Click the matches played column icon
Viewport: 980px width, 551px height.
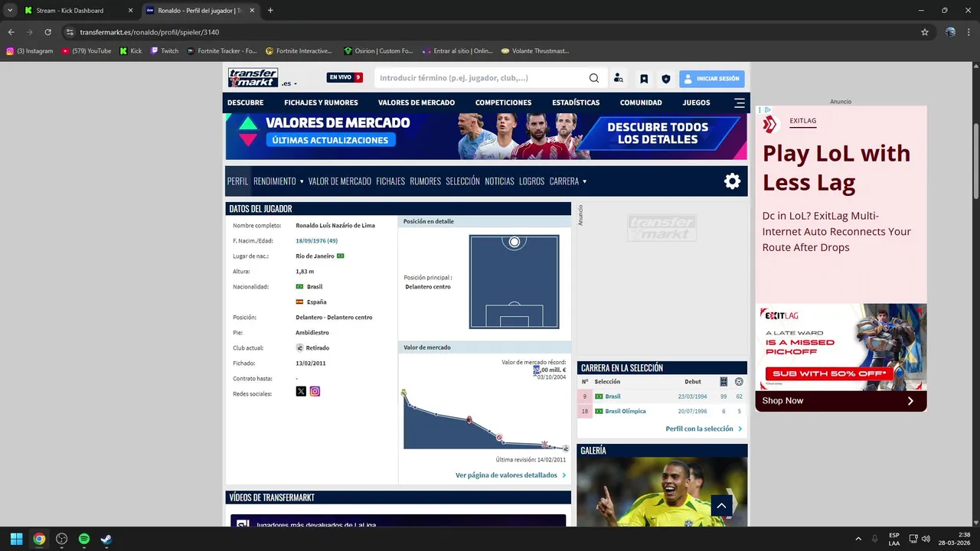coord(724,381)
